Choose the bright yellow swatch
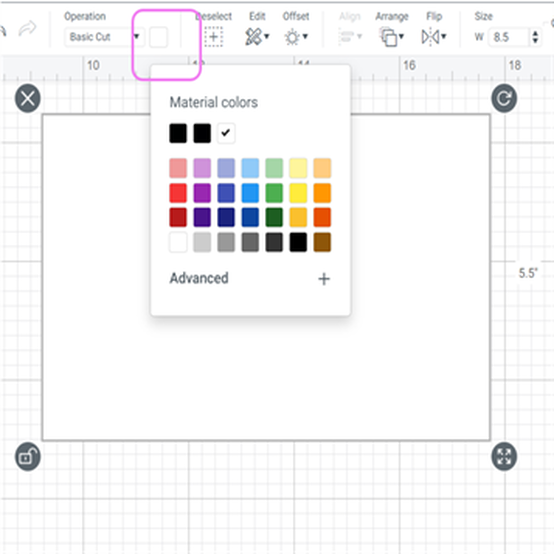This screenshot has height=554, width=554. point(298,193)
